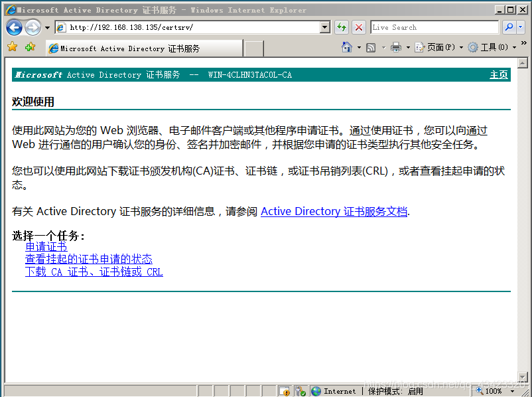Open Active Directory 证书服务文档 link
The width and height of the screenshot is (532, 397).
tap(334, 212)
